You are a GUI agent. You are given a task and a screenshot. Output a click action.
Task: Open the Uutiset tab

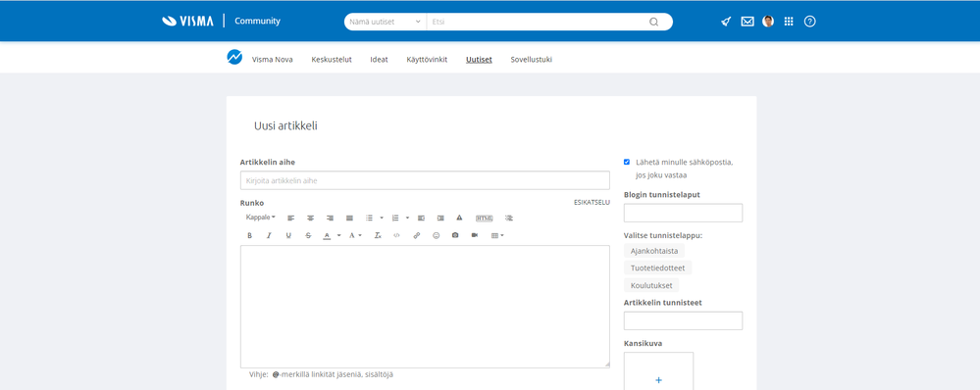pyautogui.click(x=479, y=60)
